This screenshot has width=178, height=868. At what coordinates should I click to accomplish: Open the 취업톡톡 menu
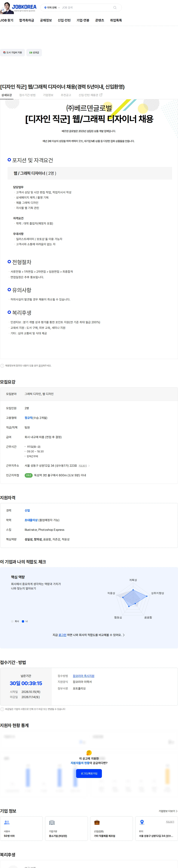116,20
